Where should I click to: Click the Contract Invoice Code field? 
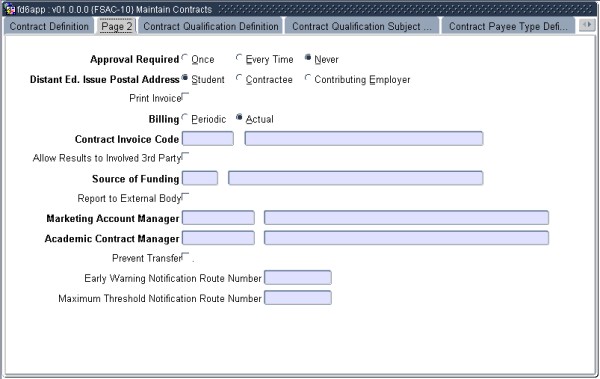[x=208, y=139]
